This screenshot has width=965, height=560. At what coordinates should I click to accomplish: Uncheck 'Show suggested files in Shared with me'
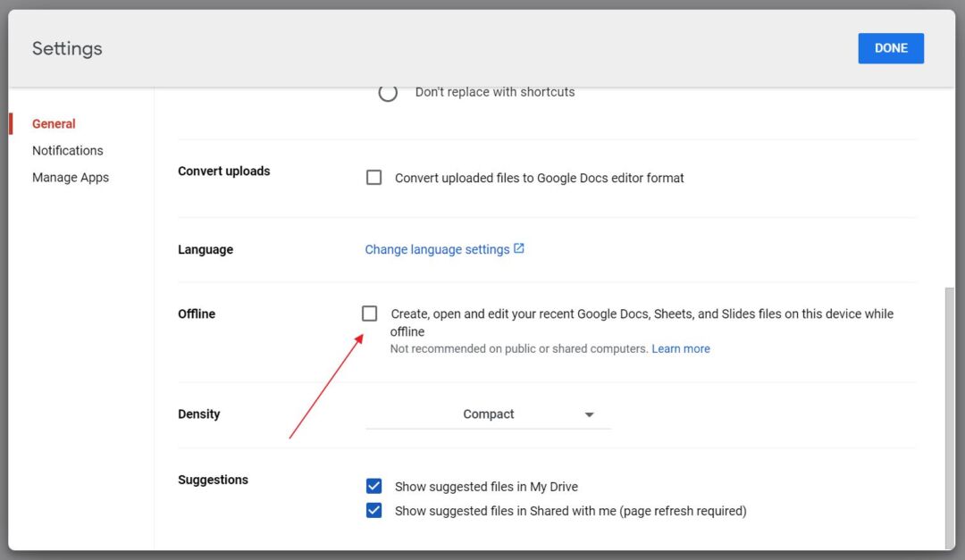pos(373,510)
